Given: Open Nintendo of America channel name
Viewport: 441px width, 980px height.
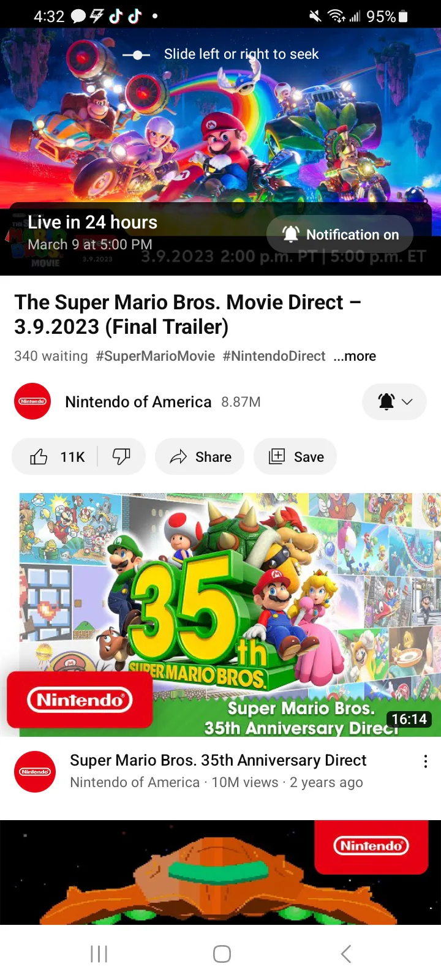Looking at the screenshot, I should pos(138,402).
